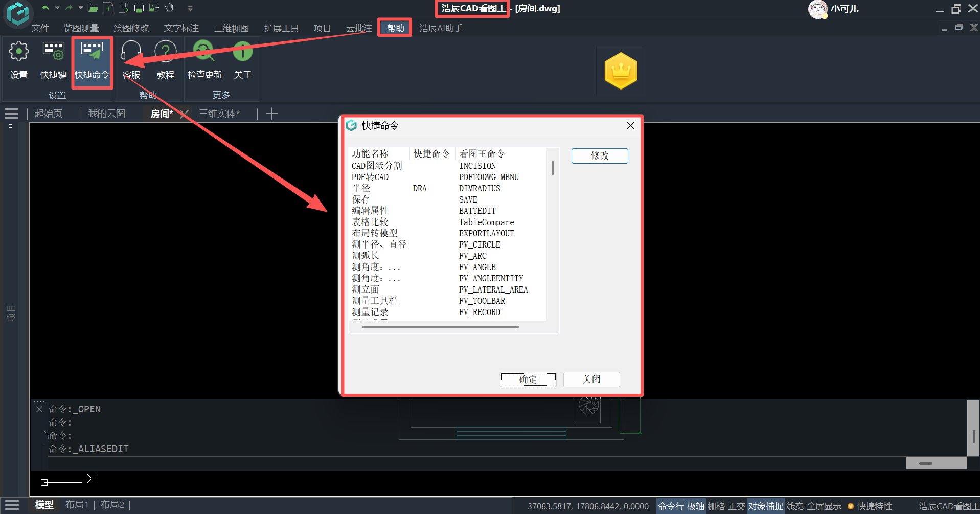Screen dimensions: 980x514
Task: Select the CAD图纸分割 row
Action: tap(447, 166)
